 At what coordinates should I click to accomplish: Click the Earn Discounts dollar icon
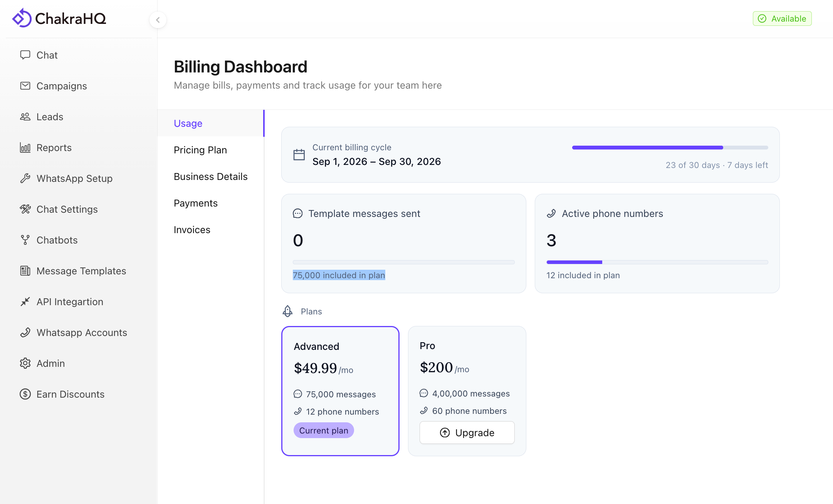point(25,394)
